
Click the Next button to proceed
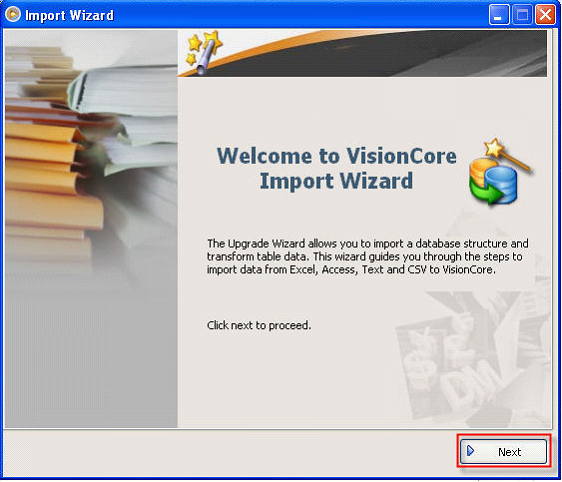click(504, 452)
